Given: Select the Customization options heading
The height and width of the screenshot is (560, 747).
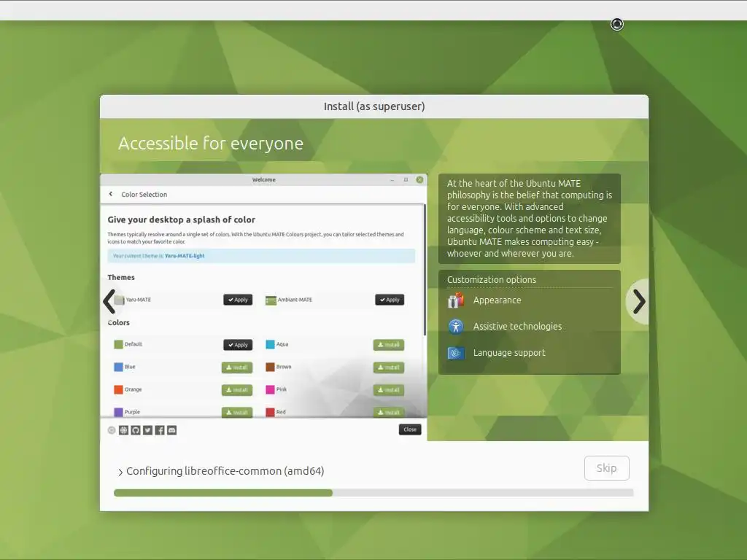Looking at the screenshot, I should point(491,280).
